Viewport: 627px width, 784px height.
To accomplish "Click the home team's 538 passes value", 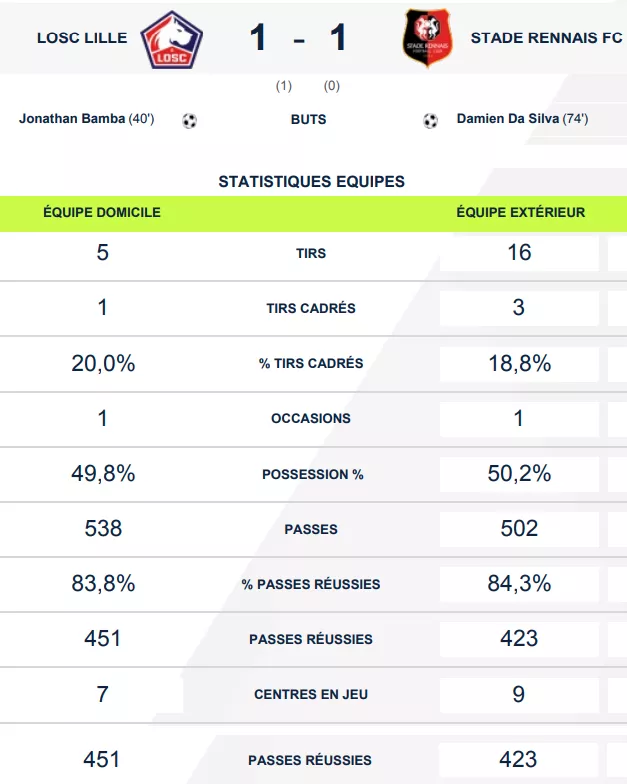I will pos(102,528).
